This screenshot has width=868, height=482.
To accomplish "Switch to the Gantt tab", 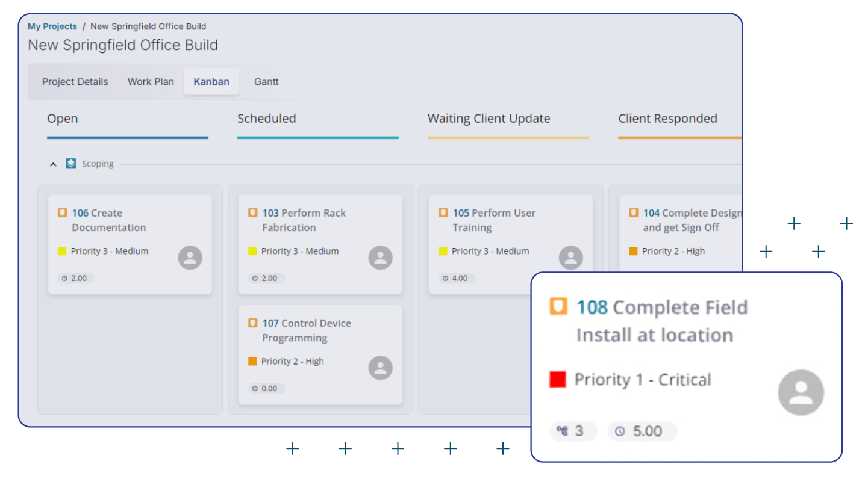I will pyautogui.click(x=266, y=82).
